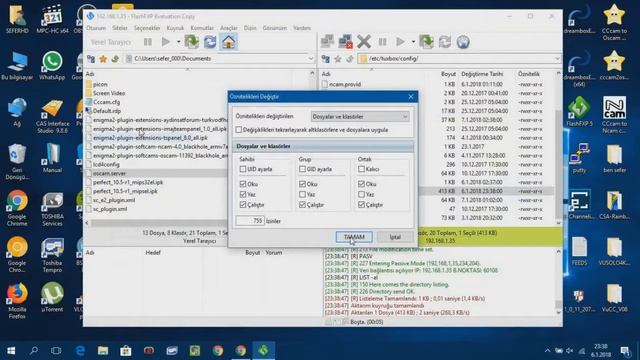
Task: Enable the Kalıcı sticky checkbox
Action: pyautogui.click(x=361, y=169)
